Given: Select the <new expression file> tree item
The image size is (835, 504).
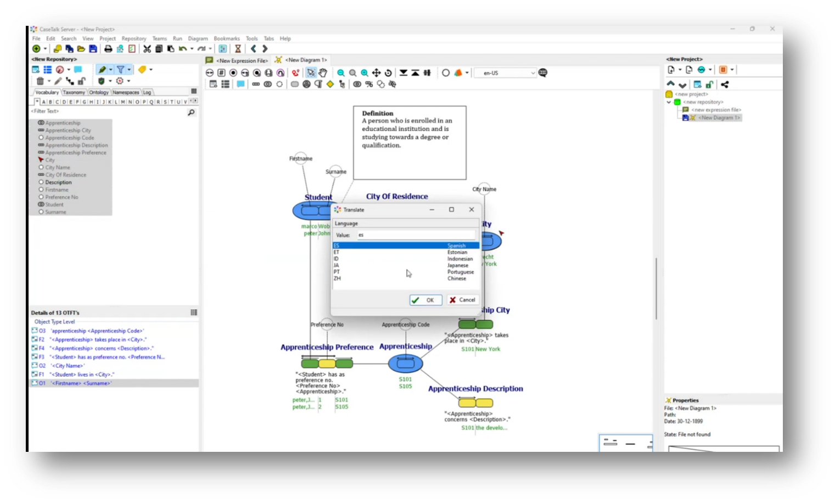Looking at the screenshot, I should [x=716, y=110].
